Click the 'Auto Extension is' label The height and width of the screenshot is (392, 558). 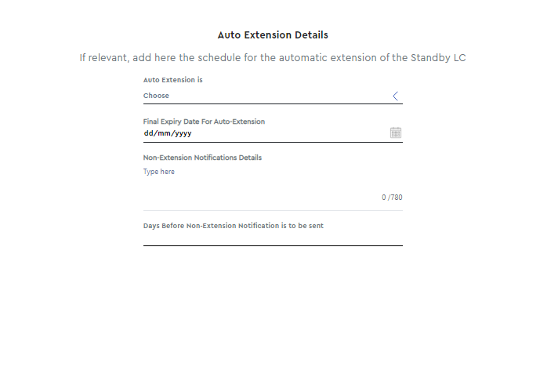pos(173,80)
